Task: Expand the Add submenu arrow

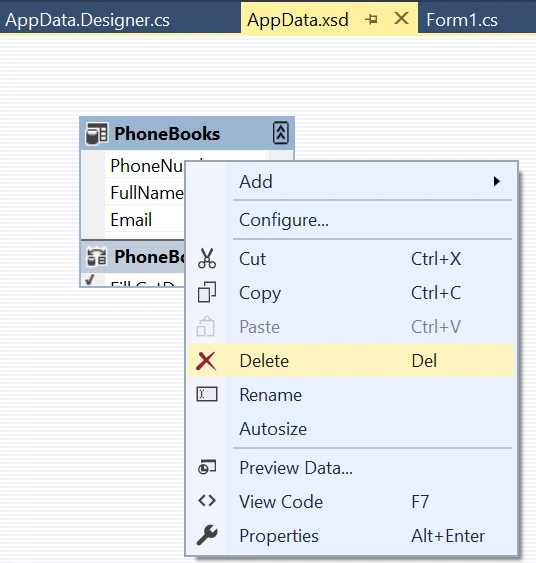Action: pos(497,181)
